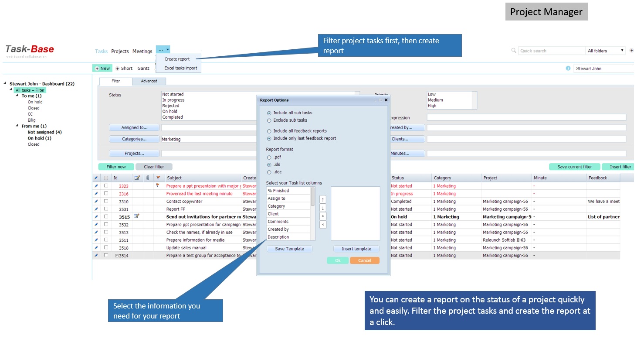The image size is (644, 363).
Task: Click the pencil edit icon for task 3518
Action: click(96, 248)
